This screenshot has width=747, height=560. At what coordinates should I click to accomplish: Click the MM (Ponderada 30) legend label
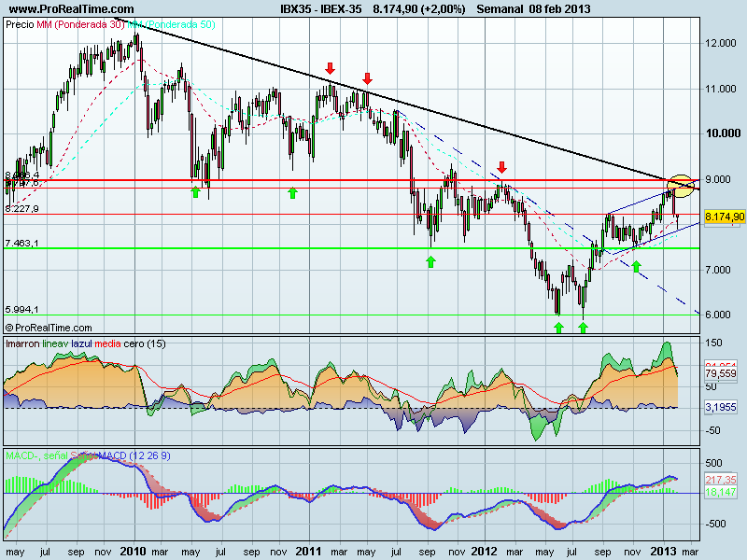point(80,24)
